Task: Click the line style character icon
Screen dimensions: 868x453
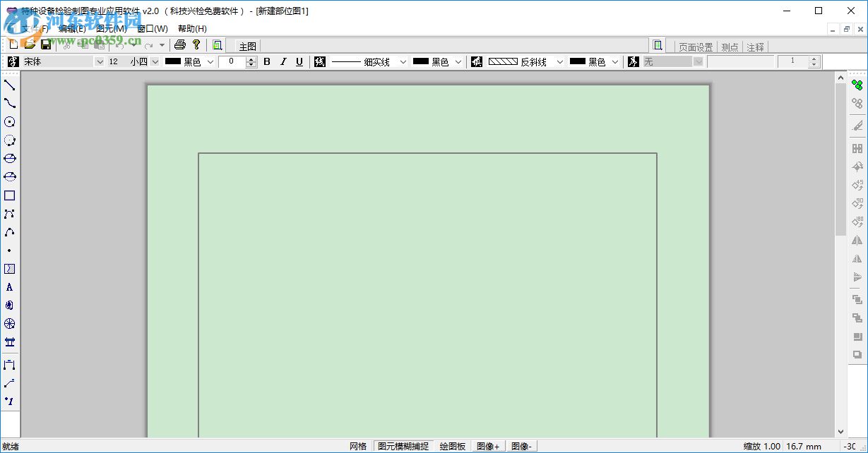Action: (320, 61)
